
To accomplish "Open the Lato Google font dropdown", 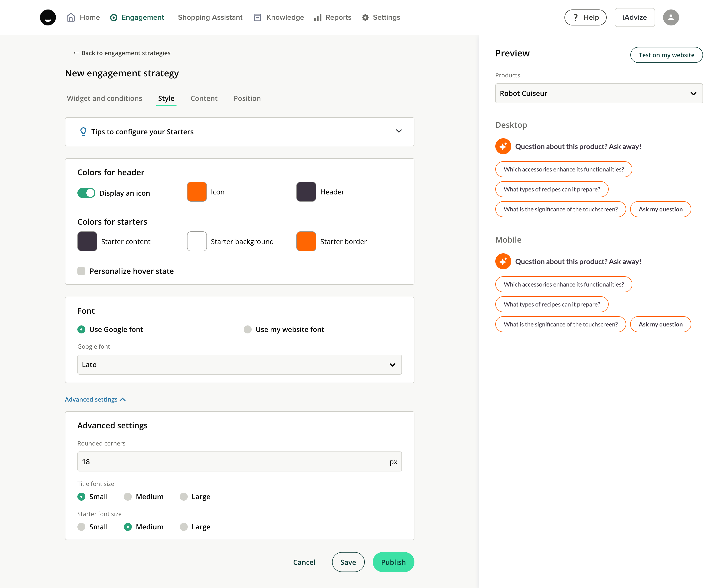I will coord(239,365).
